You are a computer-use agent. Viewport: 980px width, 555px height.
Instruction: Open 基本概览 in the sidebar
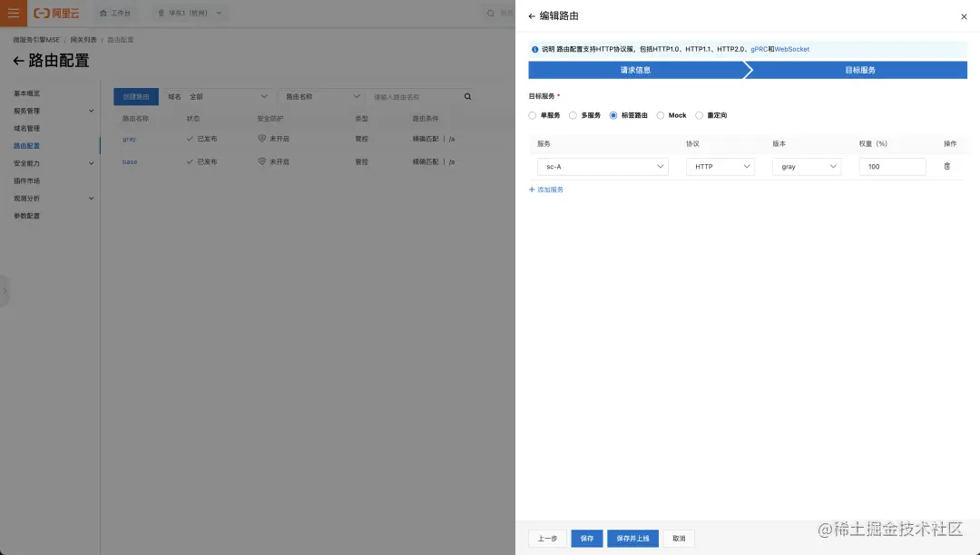pyautogui.click(x=27, y=93)
